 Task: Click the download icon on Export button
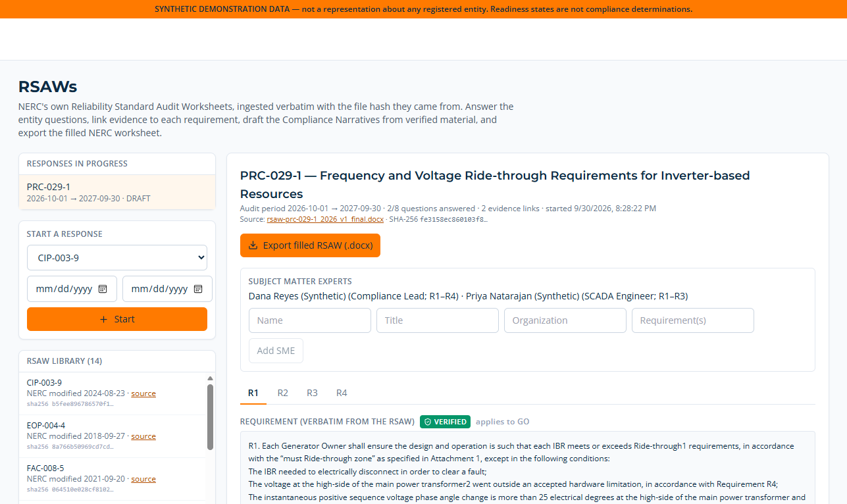point(253,245)
